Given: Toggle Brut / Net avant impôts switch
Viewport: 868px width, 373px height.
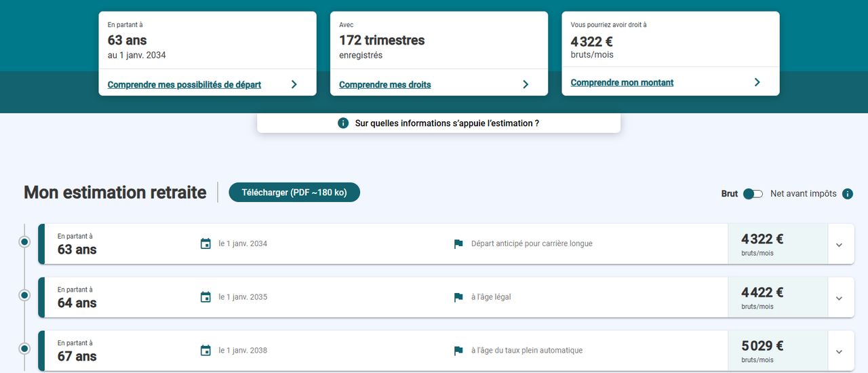Looking at the screenshot, I should coord(753,194).
